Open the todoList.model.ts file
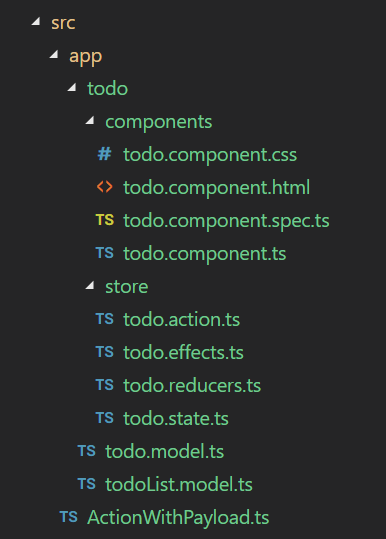The image size is (386, 539). (179, 484)
